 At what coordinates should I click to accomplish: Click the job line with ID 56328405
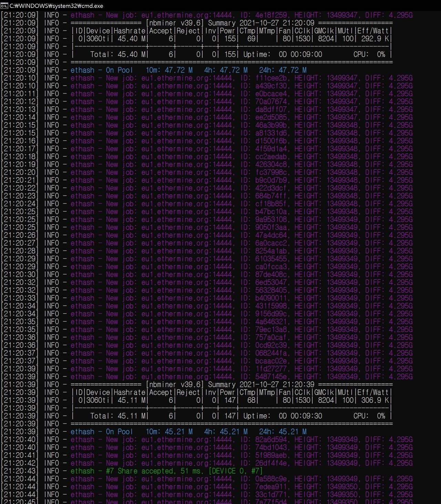[x=207, y=290]
